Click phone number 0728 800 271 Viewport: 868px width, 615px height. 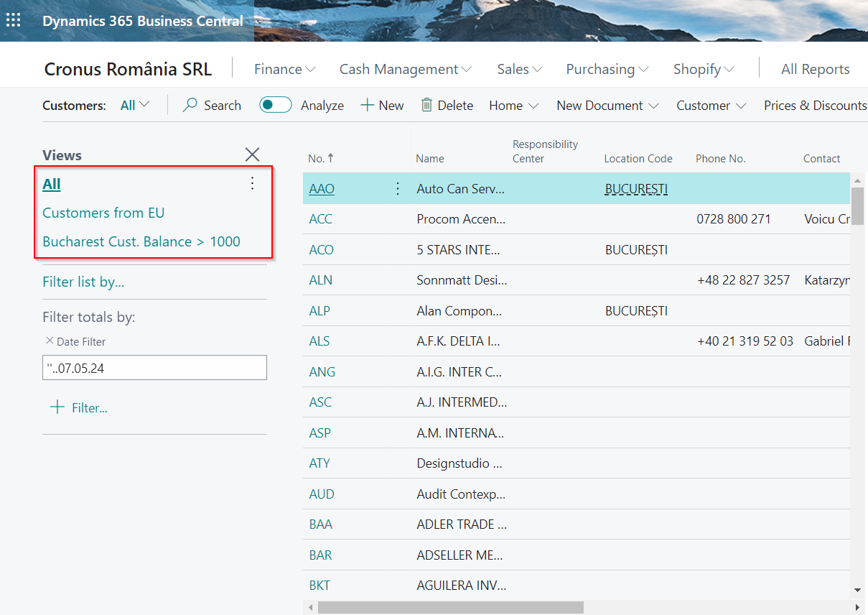click(734, 219)
